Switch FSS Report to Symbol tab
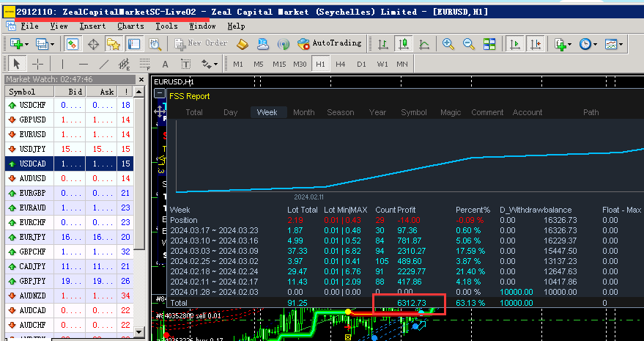The width and height of the screenshot is (644, 341). pyautogui.click(x=414, y=112)
